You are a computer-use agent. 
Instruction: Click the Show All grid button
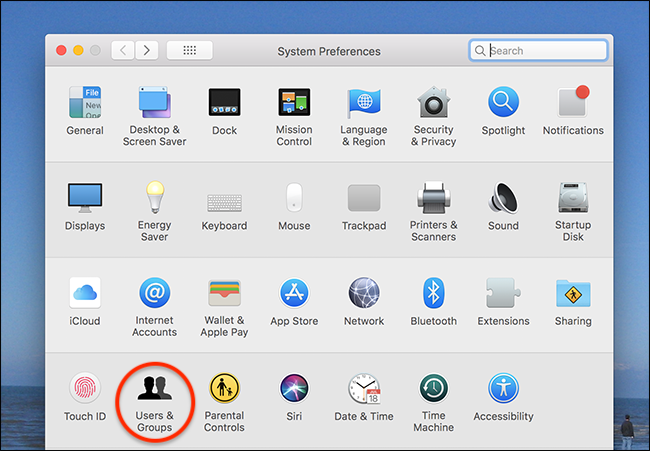189,51
